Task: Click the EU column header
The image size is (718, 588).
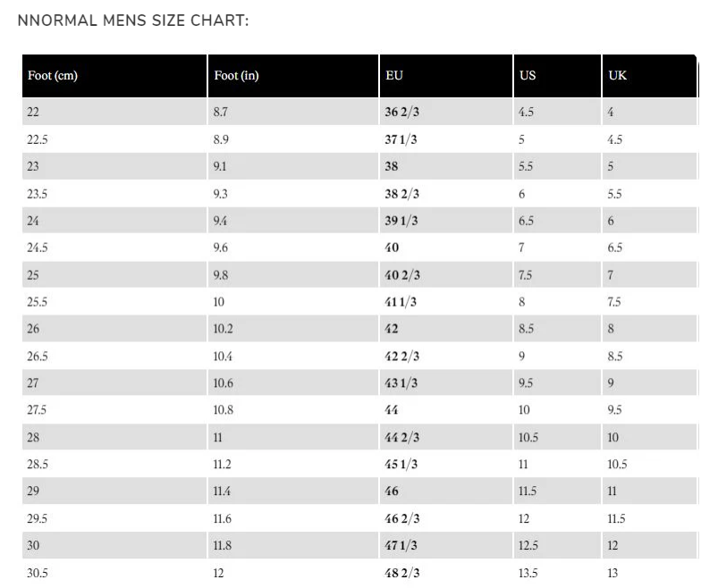Action: [x=446, y=76]
